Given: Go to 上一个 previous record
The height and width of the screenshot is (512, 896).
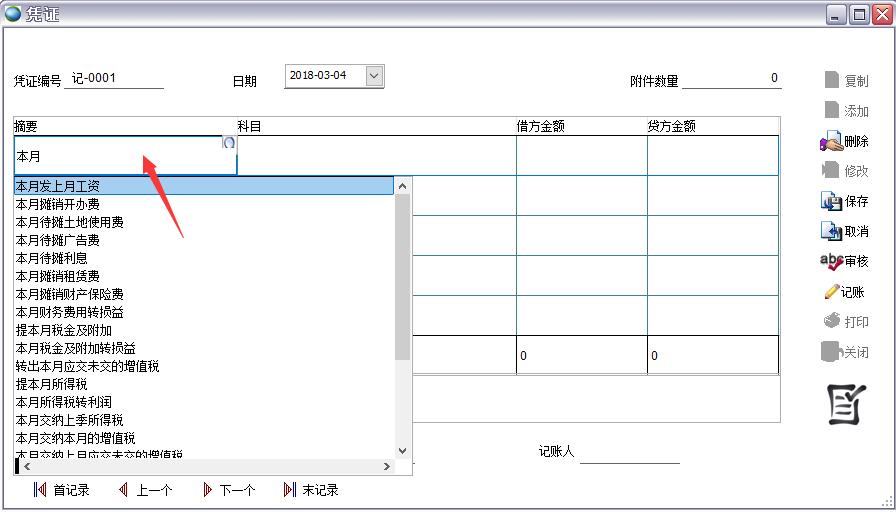Looking at the screenshot, I should coord(145,490).
